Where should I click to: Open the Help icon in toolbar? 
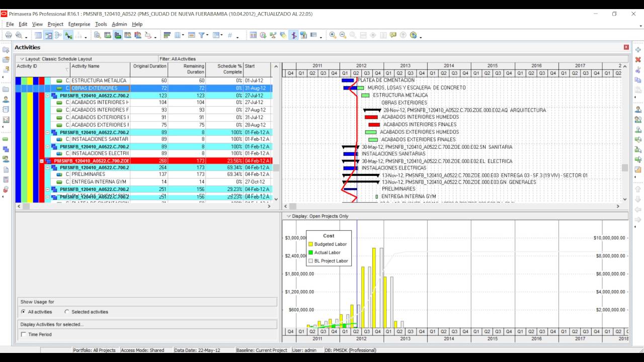coord(414,35)
